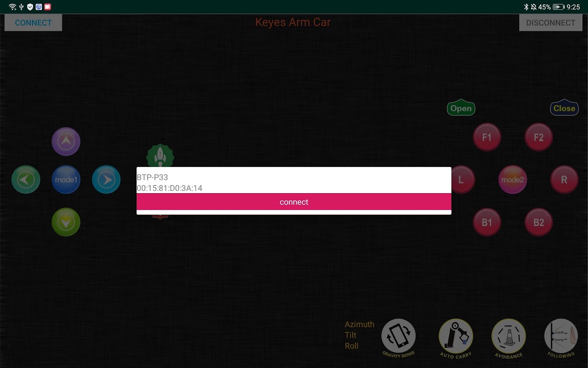Tap the backward down-arrow drive button
Image resolution: width=588 pixels, height=368 pixels.
pyautogui.click(x=66, y=222)
